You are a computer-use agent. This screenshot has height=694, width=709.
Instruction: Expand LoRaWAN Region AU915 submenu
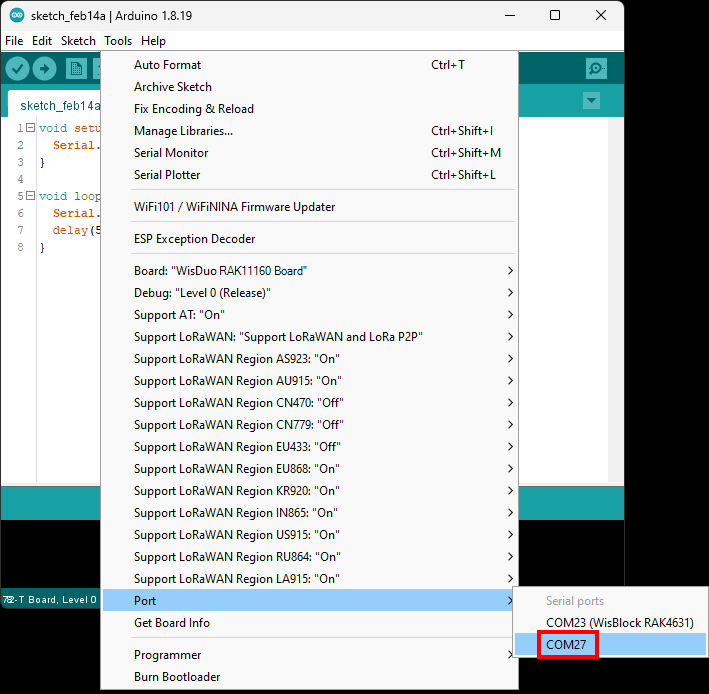tap(310, 381)
